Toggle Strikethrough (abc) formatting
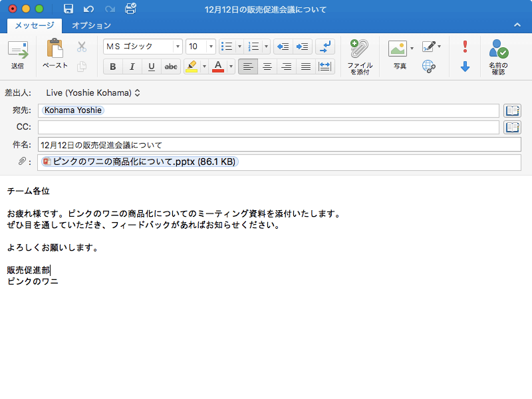532x399 pixels. coord(171,66)
